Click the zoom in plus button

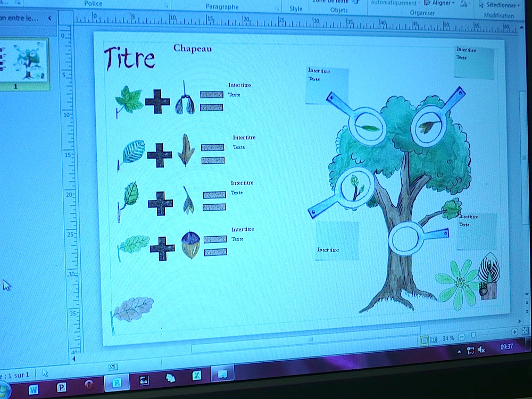pyautogui.click(x=514, y=332)
